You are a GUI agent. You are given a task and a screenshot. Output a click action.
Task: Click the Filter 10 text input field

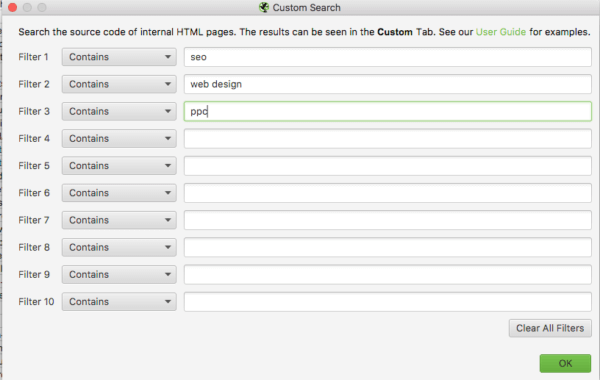388,302
